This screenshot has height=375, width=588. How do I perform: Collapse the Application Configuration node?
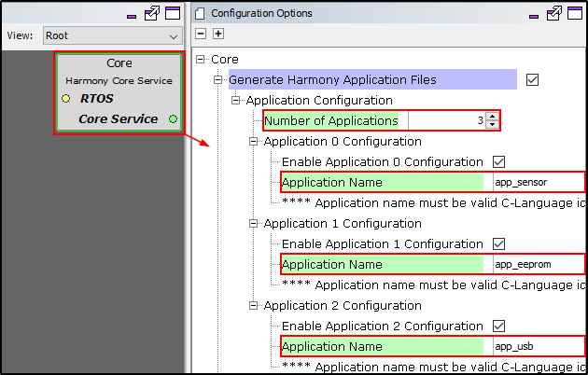pos(236,100)
